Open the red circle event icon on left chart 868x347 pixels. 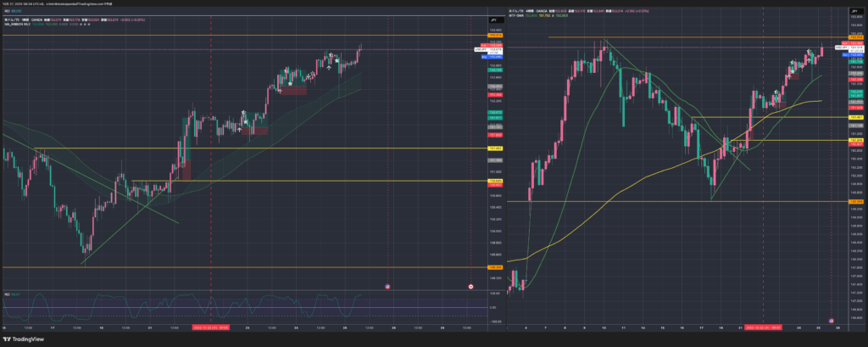click(470, 288)
